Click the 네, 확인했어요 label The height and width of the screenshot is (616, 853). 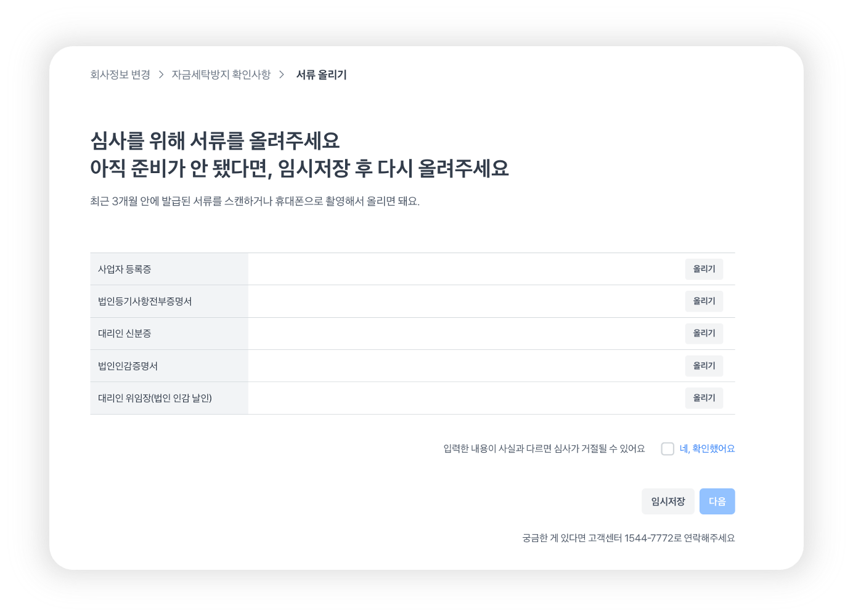pos(707,449)
